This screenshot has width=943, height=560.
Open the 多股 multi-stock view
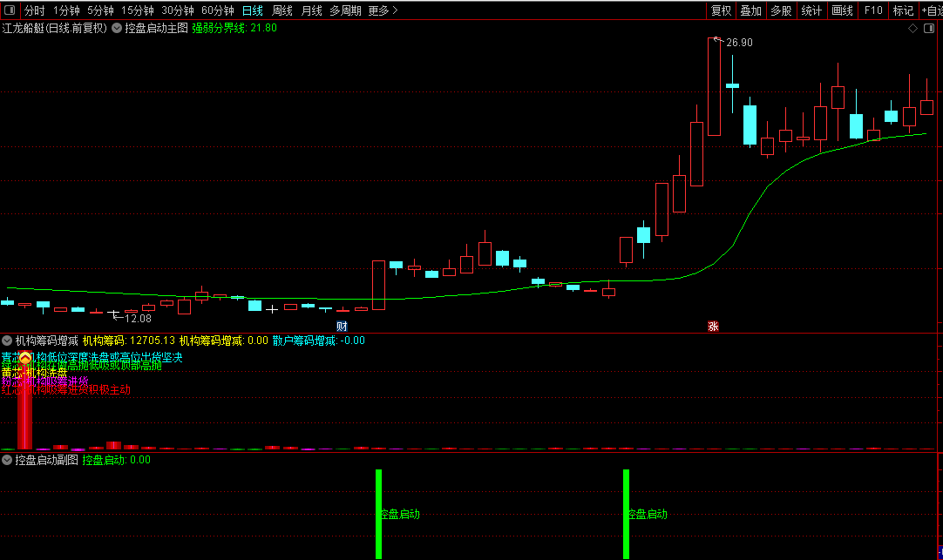[x=781, y=10]
